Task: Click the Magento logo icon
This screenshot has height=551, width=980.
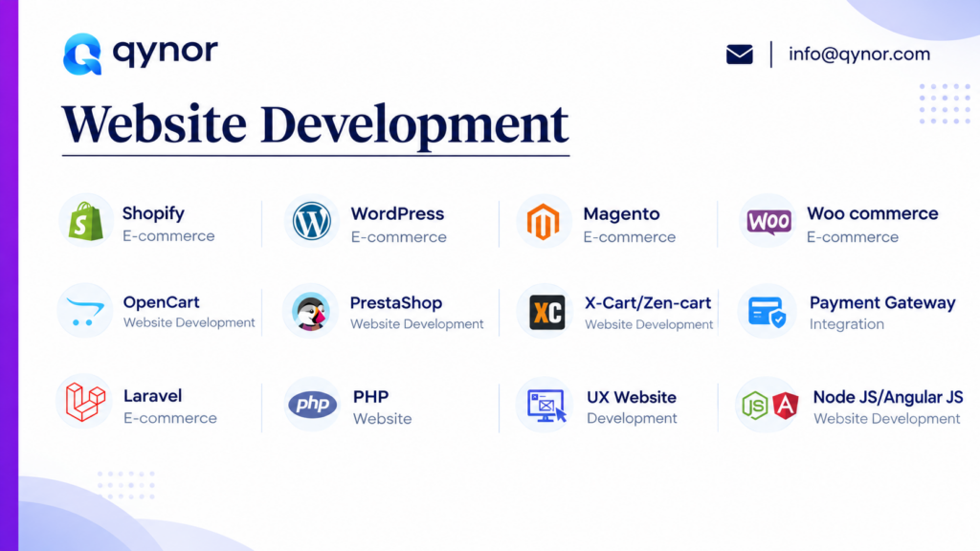Action: pos(544,222)
